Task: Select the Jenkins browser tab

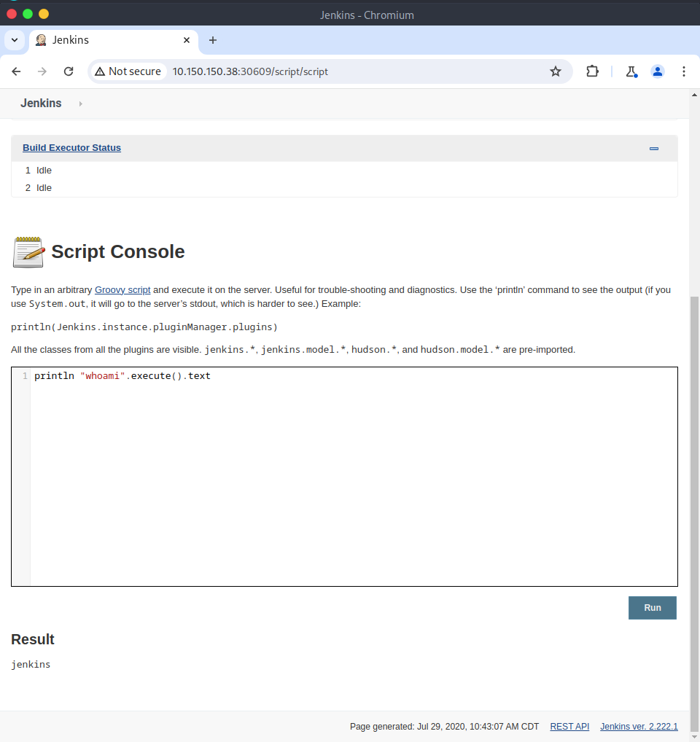Action: point(114,40)
